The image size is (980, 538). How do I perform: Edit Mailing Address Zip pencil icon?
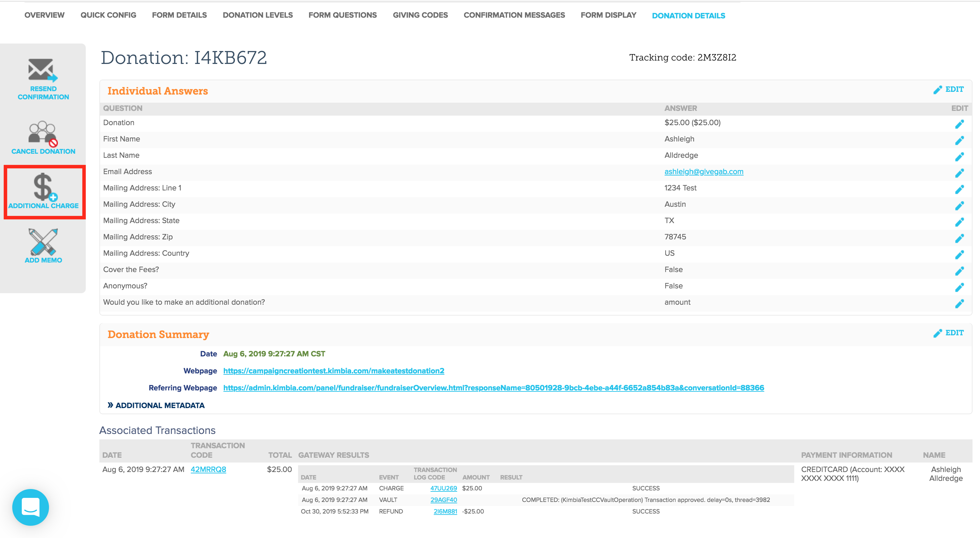click(x=960, y=238)
